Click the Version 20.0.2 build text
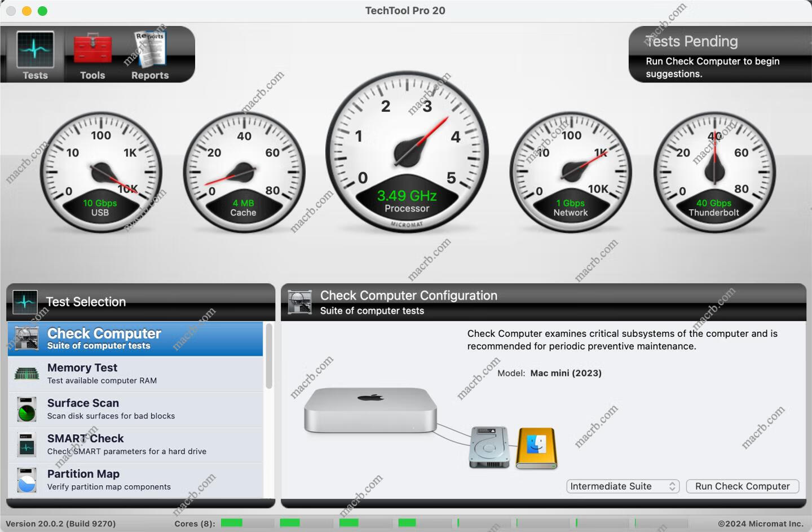The image size is (812, 532). click(61, 524)
